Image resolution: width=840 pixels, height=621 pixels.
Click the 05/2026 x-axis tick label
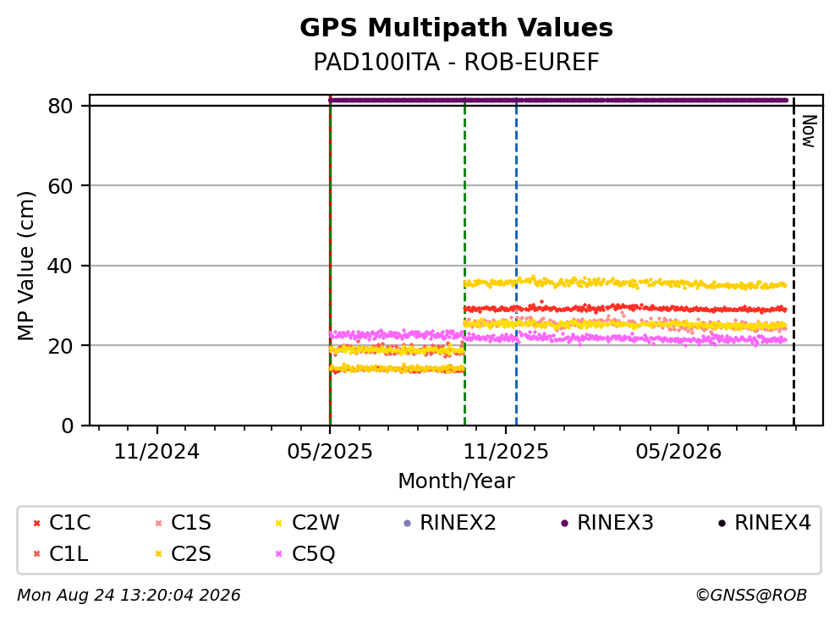[678, 452]
